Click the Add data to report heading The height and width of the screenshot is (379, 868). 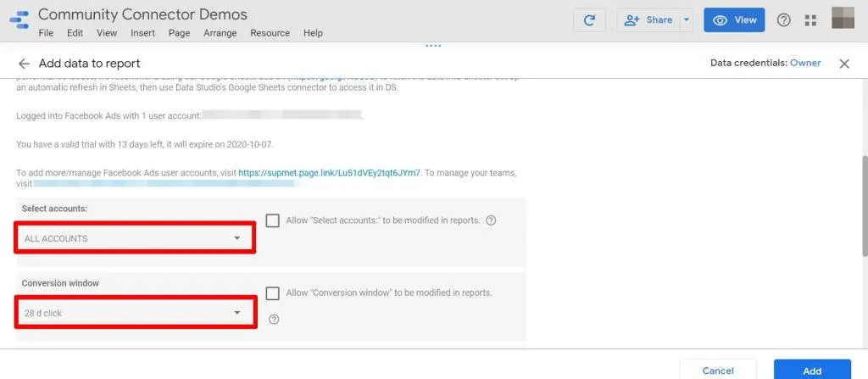point(89,64)
